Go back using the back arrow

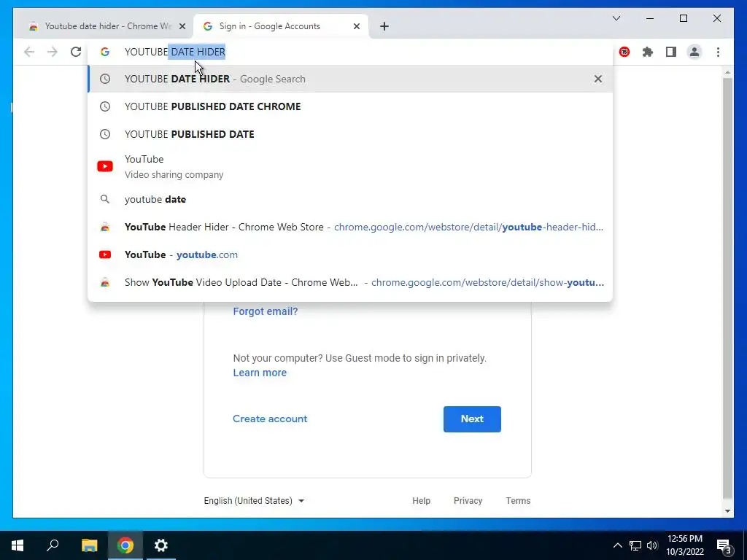29,52
